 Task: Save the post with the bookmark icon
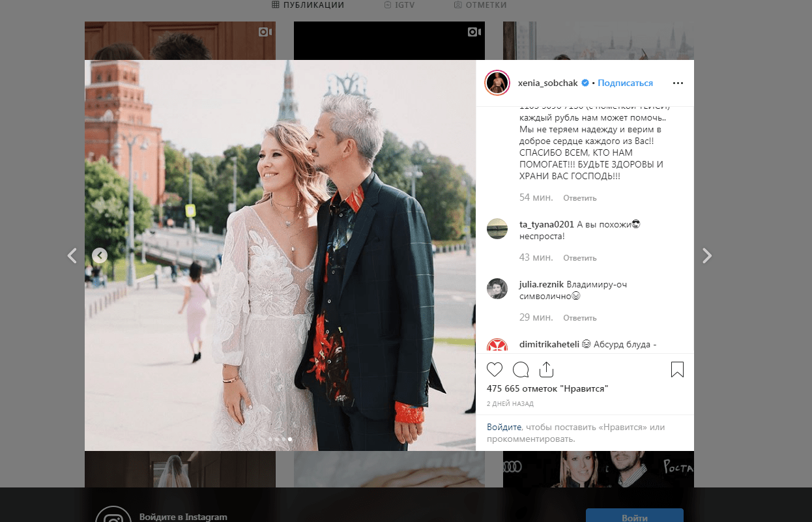677,370
